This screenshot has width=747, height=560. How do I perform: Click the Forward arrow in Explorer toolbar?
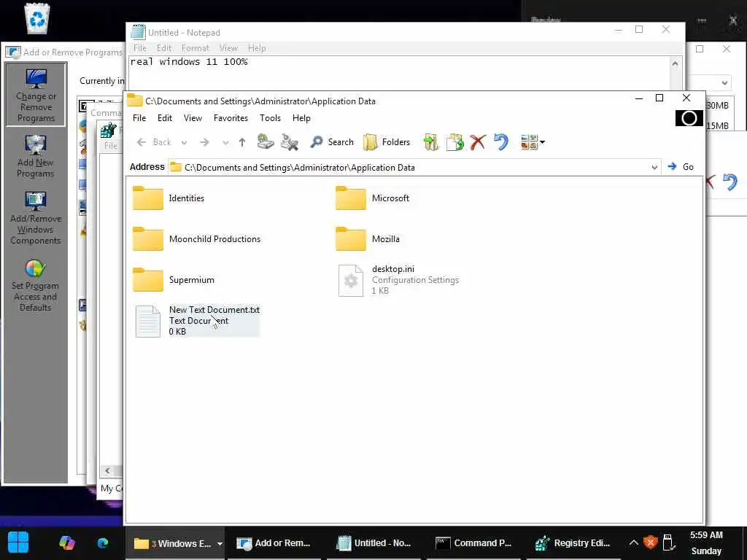[204, 142]
